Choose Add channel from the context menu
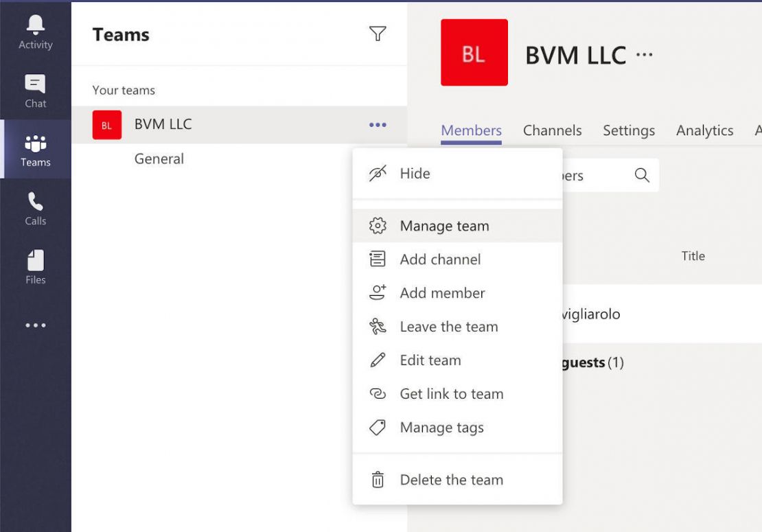This screenshot has height=532, width=762. (439, 259)
